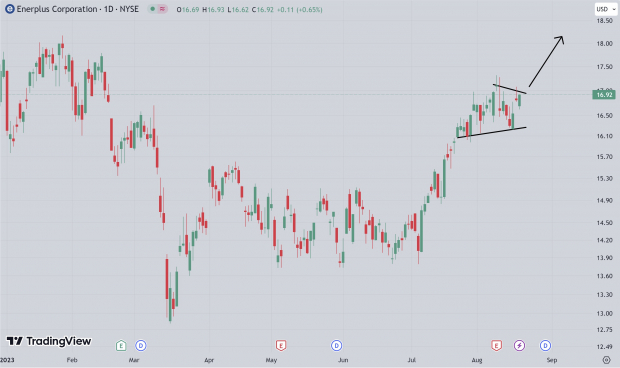Click the Jun label on time axis
Image resolution: width=620 pixels, height=368 pixels.
pyautogui.click(x=343, y=360)
